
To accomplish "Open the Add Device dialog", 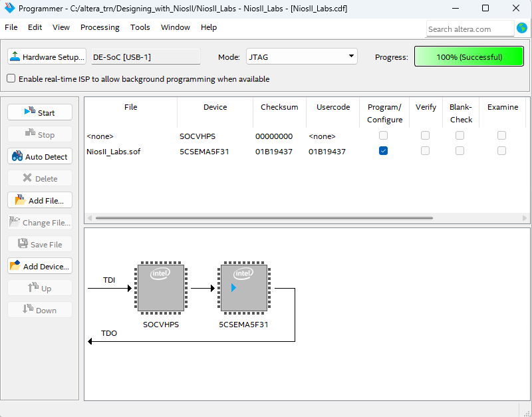I will coord(40,266).
